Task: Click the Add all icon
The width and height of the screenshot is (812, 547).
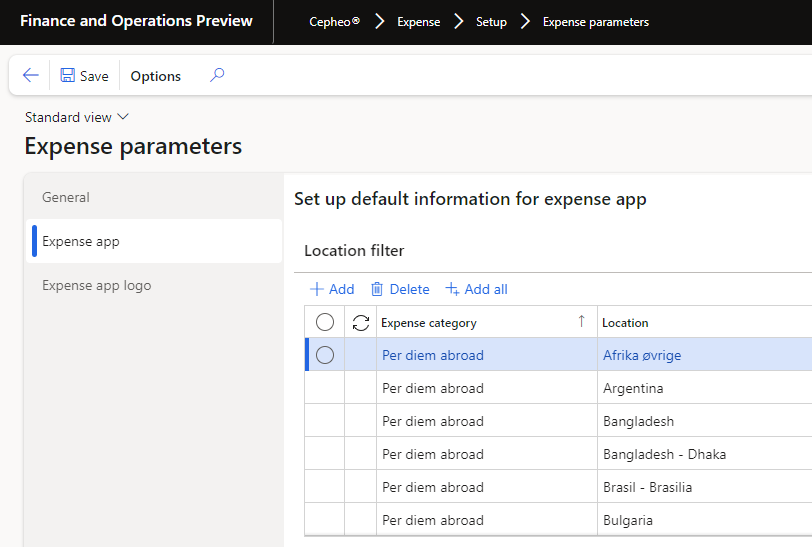Action: tap(452, 289)
